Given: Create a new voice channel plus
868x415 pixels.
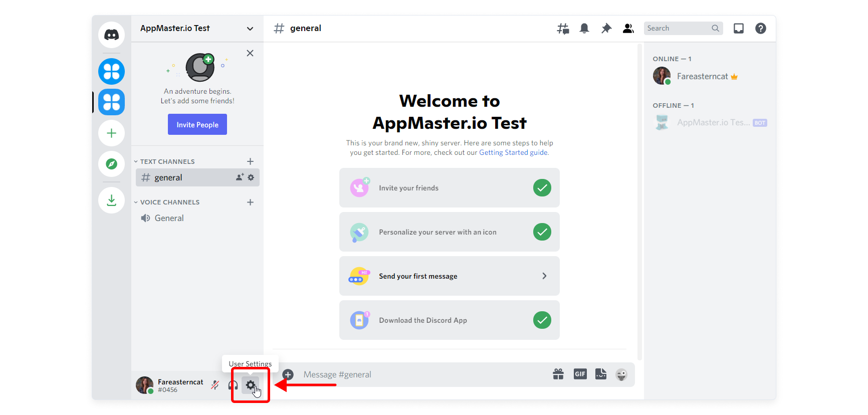Looking at the screenshot, I should click(x=251, y=202).
